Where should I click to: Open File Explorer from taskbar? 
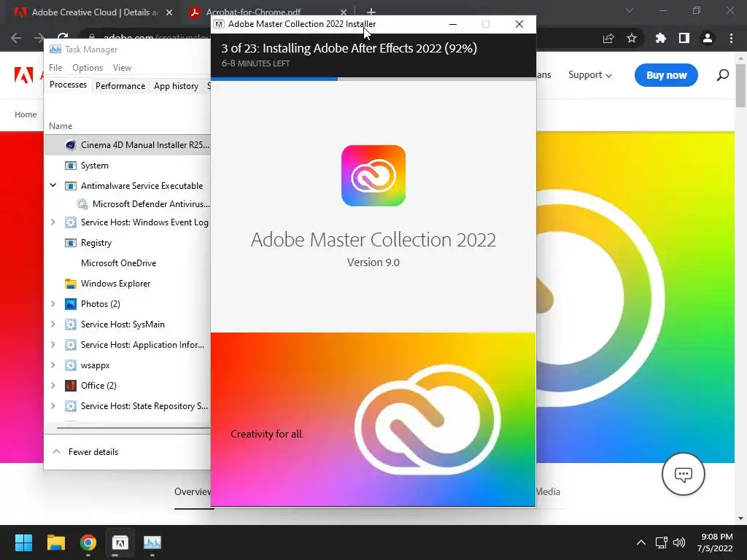click(x=55, y=542)
